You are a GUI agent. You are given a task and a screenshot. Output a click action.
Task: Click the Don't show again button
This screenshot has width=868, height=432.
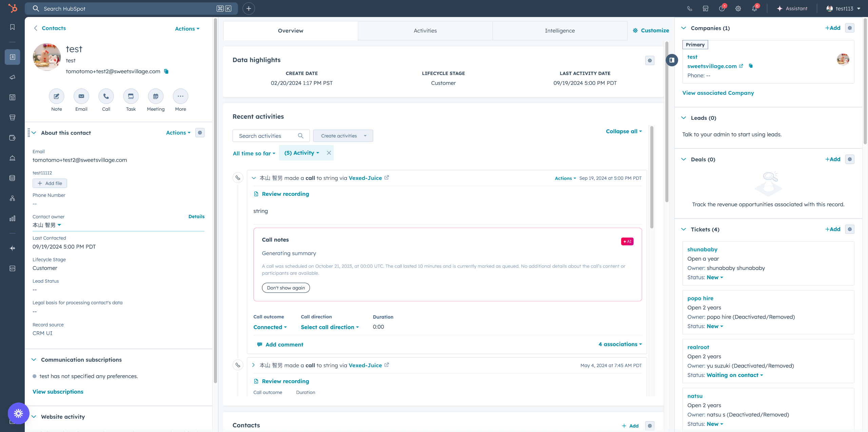coord(285,288)
